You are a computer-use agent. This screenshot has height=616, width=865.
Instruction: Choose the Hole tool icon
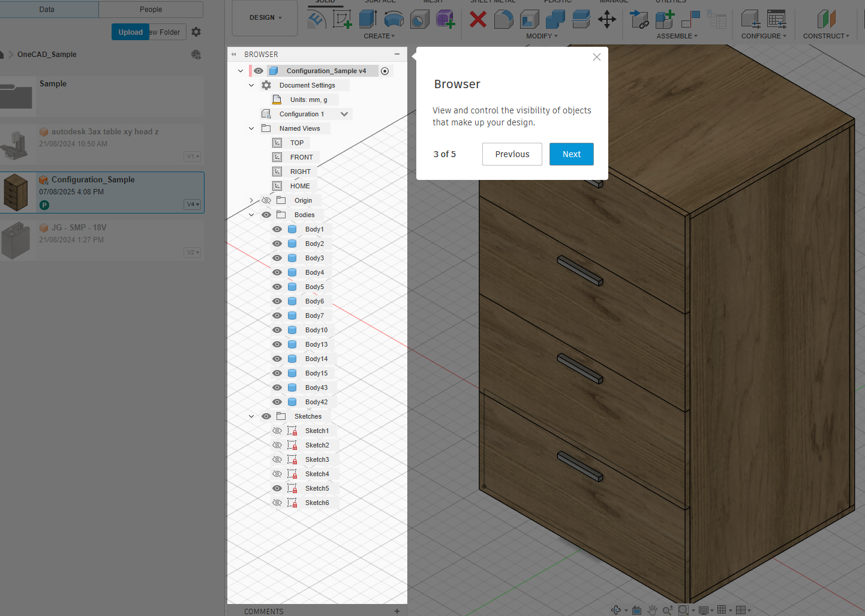[419, 19]
